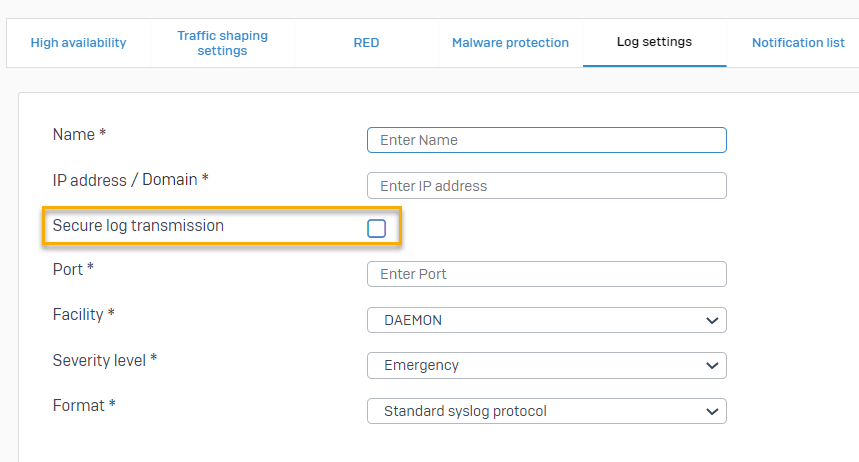Click the Severity level label
Image resolution: width=859 pixels, height=462 pixels.
tap(104, 360)
